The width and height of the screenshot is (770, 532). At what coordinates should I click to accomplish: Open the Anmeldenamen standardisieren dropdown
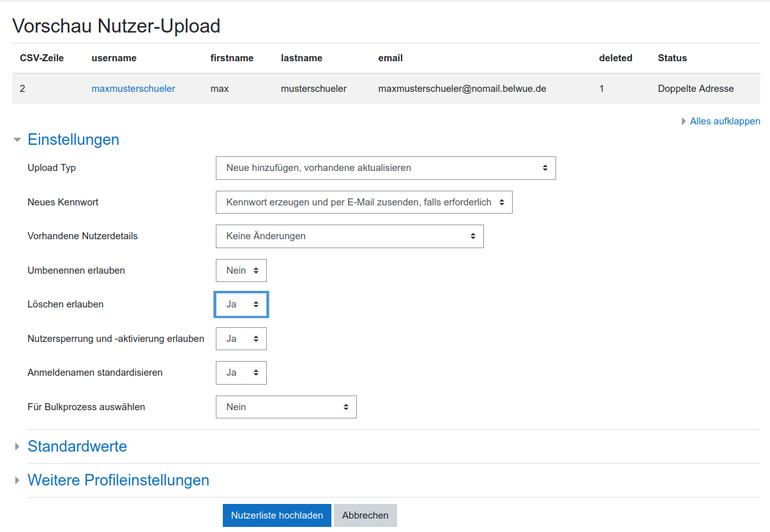[x=241, y=373]
